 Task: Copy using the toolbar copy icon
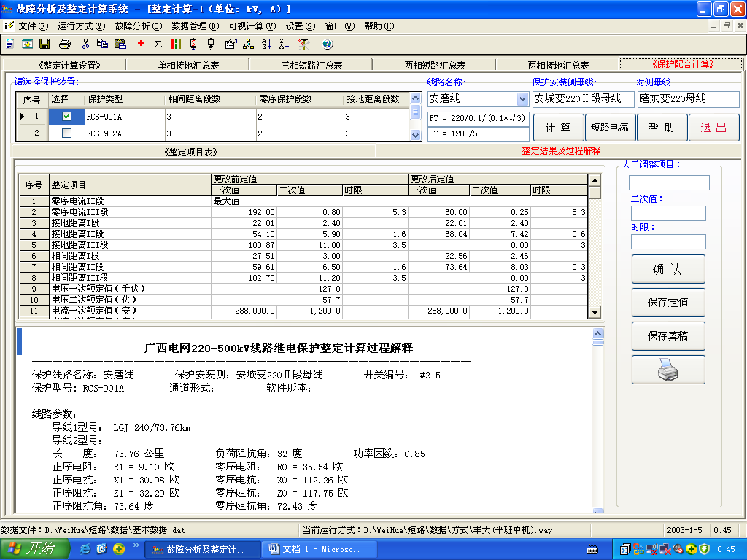102,44
